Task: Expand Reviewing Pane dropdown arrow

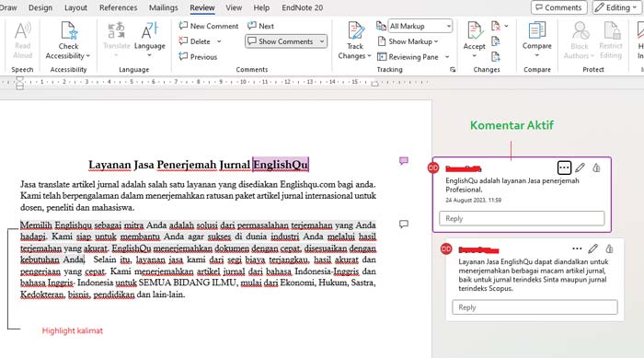Action: pyautogui.click(x=447, y=57)
